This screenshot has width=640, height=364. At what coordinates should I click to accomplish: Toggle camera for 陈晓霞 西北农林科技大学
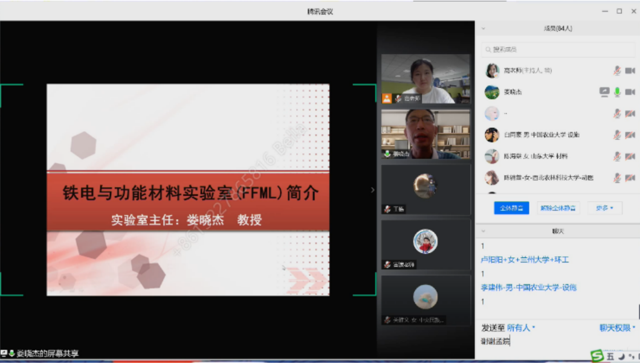click(x=630, y=177)
